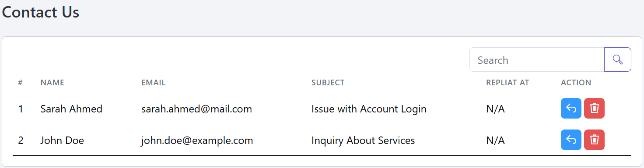Reply to Sarah Ahmed's message
Viewport: 644px width, 168px height.
coord(571,108)
